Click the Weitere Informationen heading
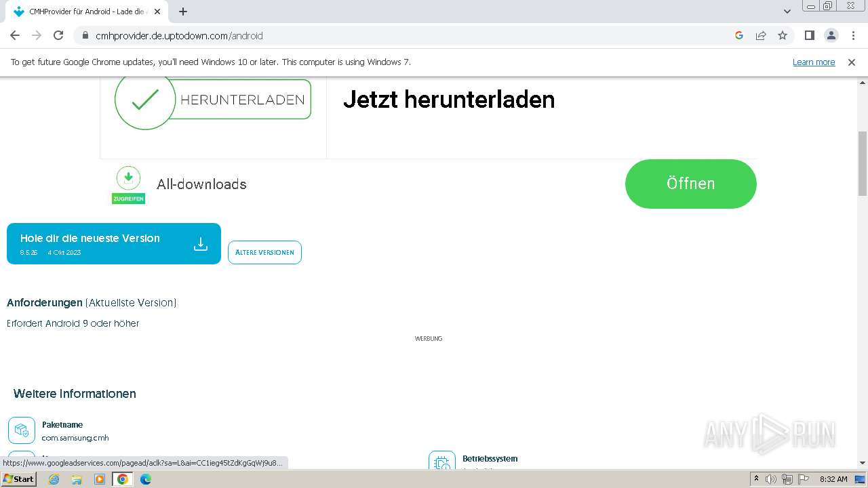The height and width of the screenshot is (488, 868). pos(75,394)
